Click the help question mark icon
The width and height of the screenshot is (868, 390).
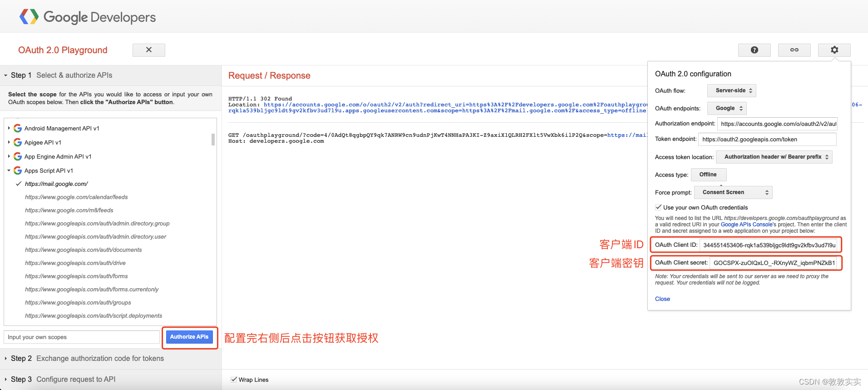[x=754, y=50]
